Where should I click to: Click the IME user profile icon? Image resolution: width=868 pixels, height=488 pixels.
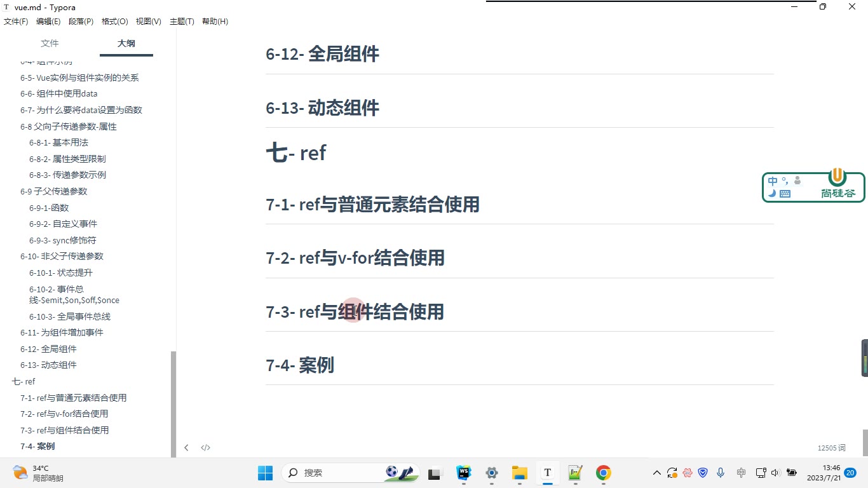click(x=797, y=181)
